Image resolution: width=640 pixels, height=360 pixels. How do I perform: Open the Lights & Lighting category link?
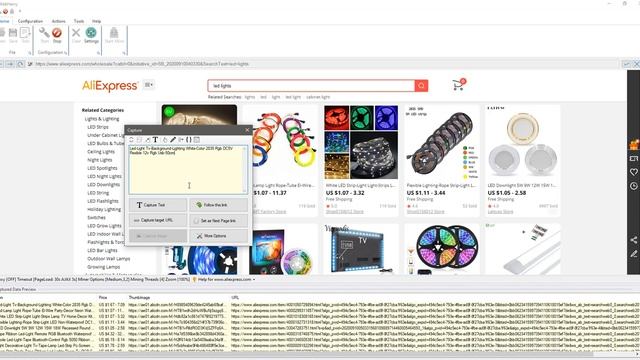tap(102, 119)
